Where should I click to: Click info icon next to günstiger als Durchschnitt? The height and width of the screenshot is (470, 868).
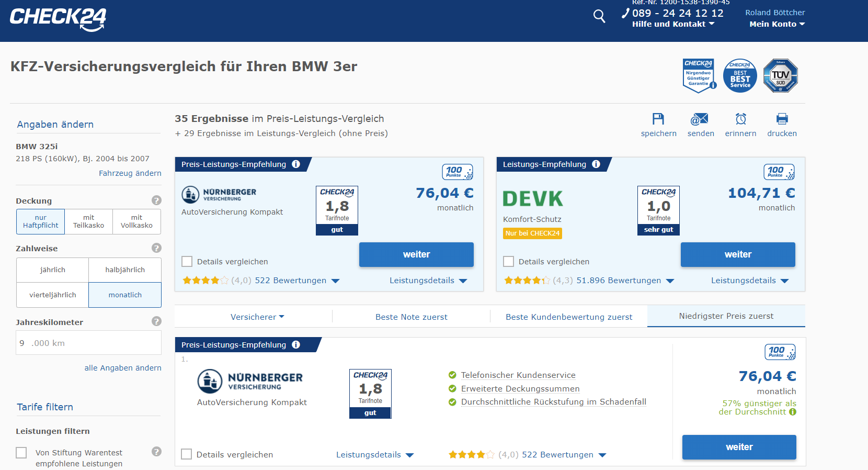pos(793,412)
